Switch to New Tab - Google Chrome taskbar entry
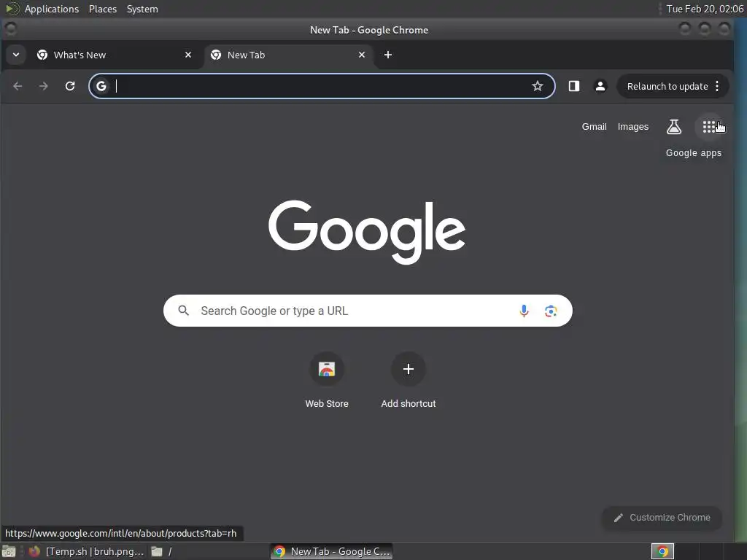Viewport: 747px width, 560px height. 332,551
